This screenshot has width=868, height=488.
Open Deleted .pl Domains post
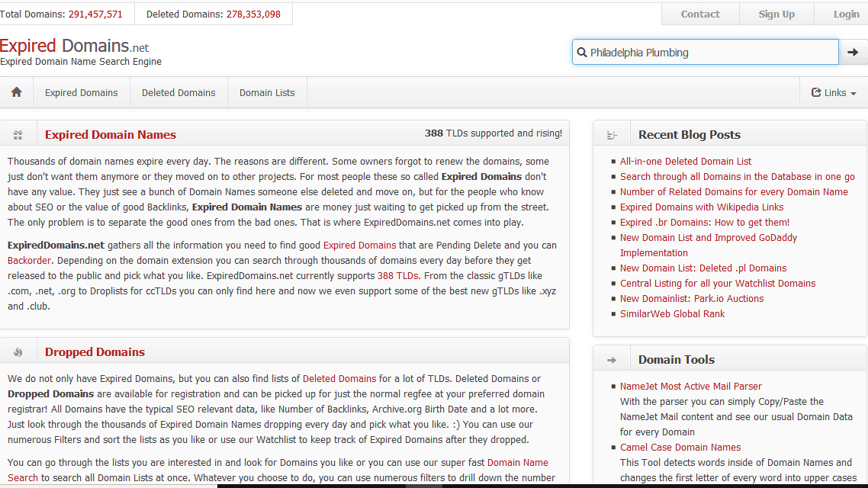[703, 268]
